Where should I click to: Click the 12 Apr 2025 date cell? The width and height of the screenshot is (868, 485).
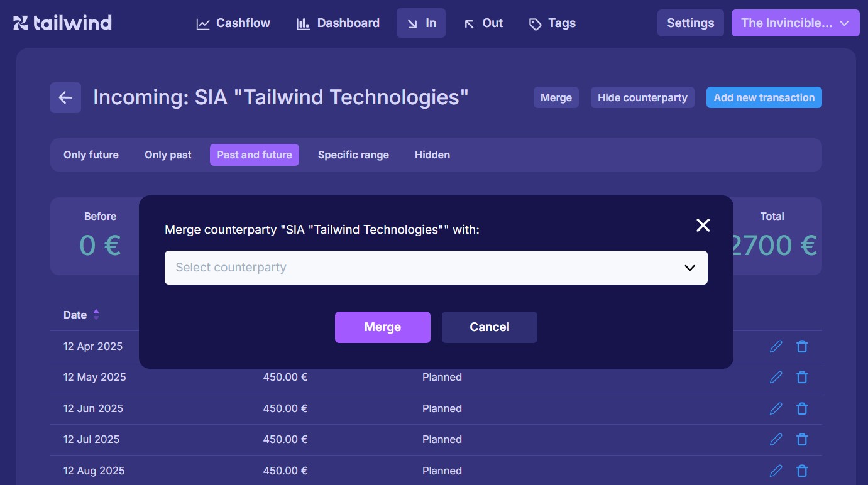coord(93,346)
